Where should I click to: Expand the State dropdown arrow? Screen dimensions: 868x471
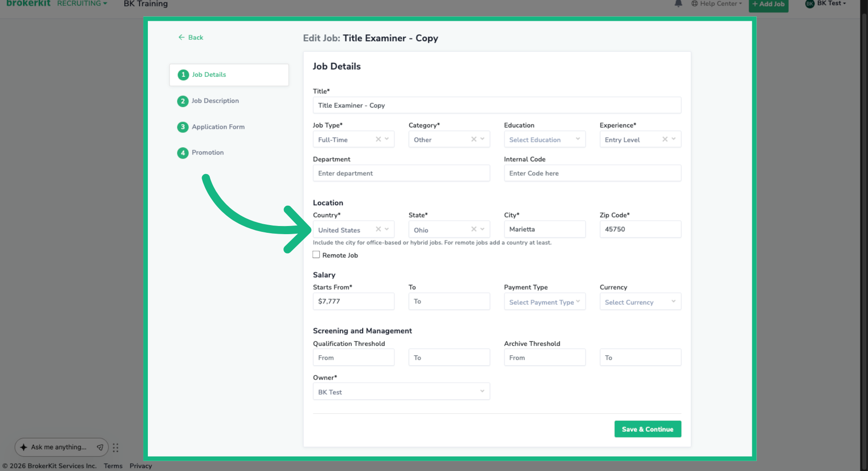tap(482, 229)
